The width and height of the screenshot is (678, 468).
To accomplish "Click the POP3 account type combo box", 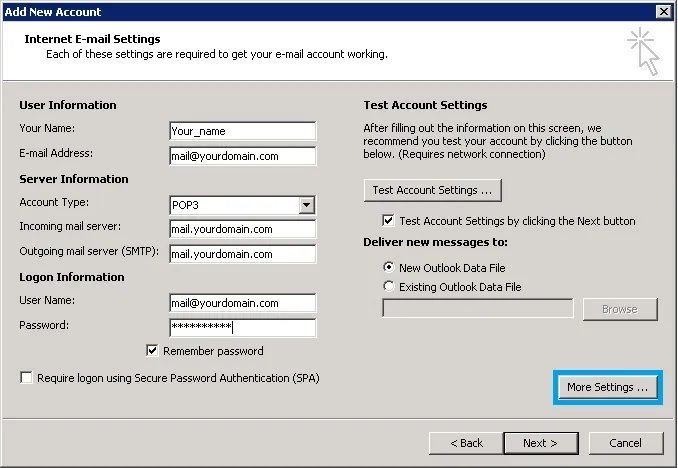I will click(234, 205).
